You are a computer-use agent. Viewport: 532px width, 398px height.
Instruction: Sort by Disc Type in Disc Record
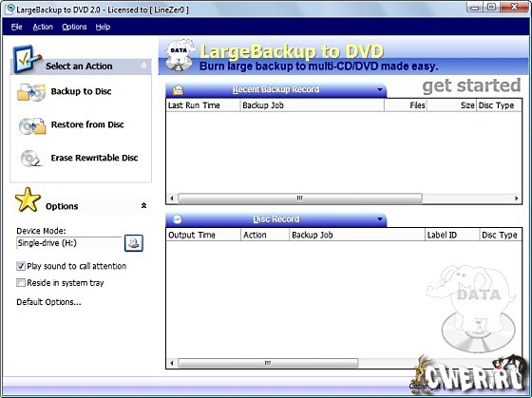pos(501,235)
